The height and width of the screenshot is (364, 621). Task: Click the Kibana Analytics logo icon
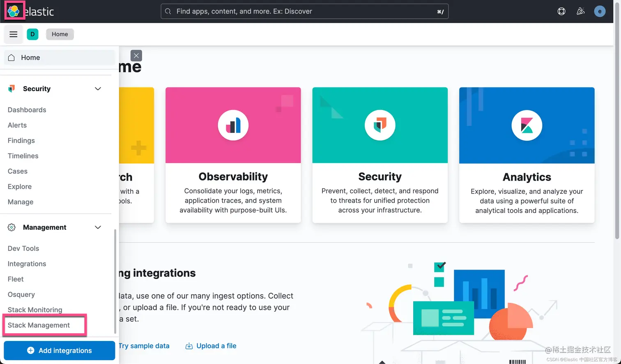tap(527, 125)
